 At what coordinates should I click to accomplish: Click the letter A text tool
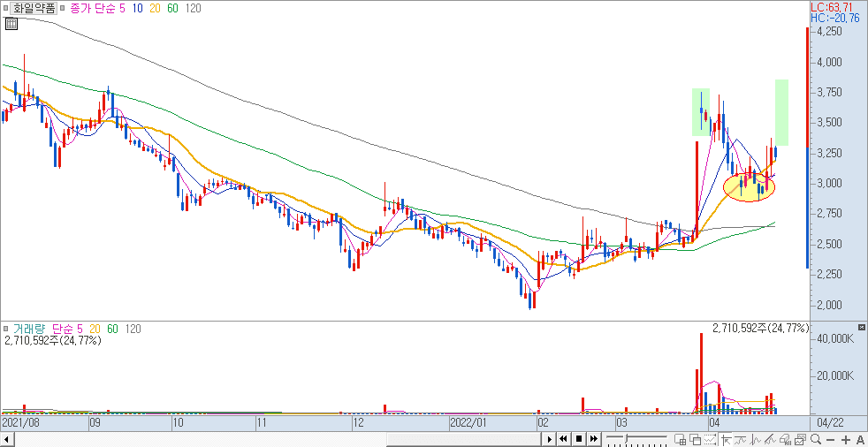coord(860,440)
